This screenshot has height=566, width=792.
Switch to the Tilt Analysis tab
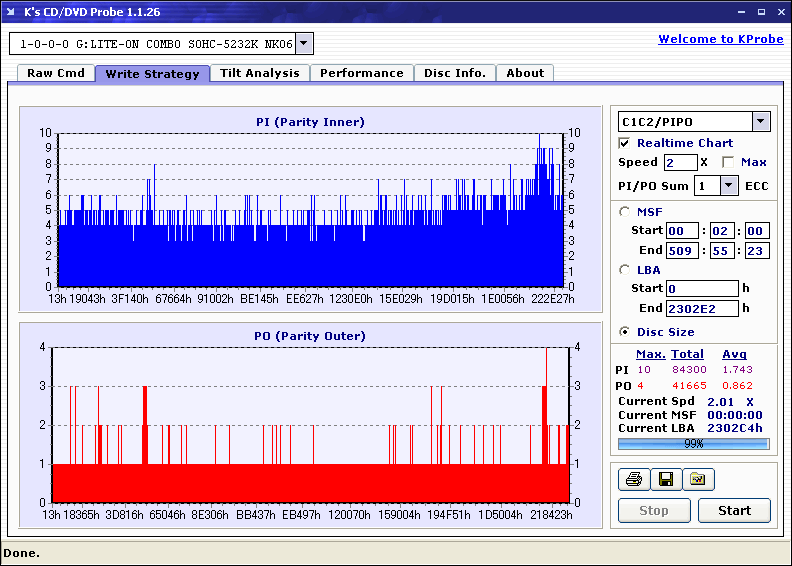click(x=260, y=73)
